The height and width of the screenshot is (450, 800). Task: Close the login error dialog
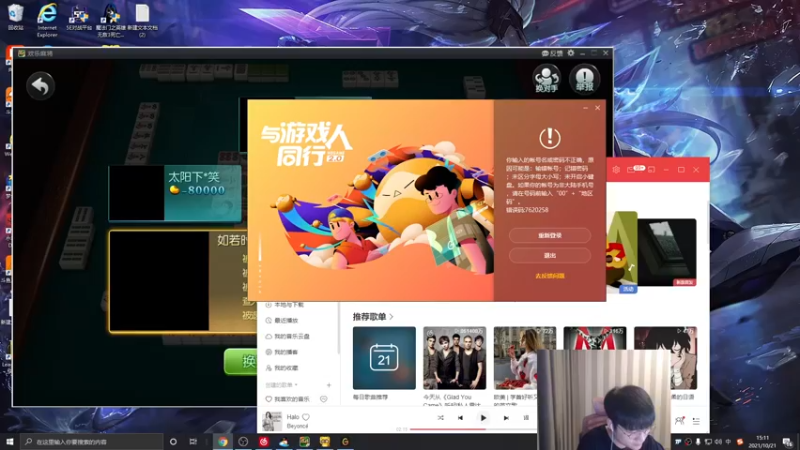tap(597, 108)
